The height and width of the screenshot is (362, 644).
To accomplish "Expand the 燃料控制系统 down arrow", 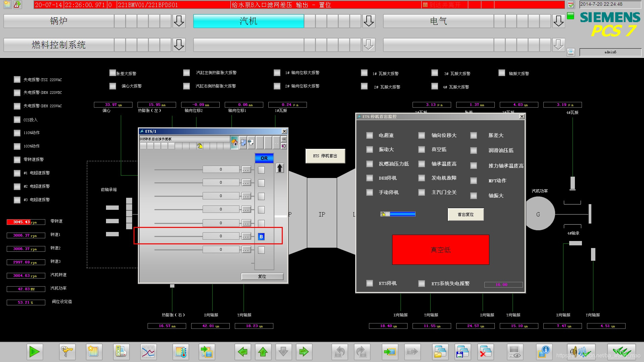I will coord(179,45).
